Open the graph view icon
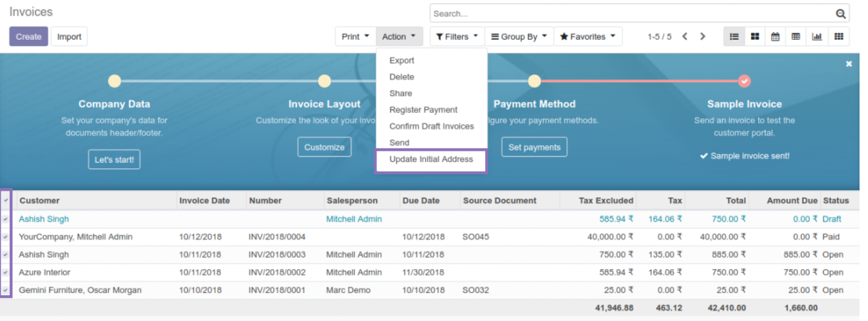868x321 pixels. [x=817, y=37]
